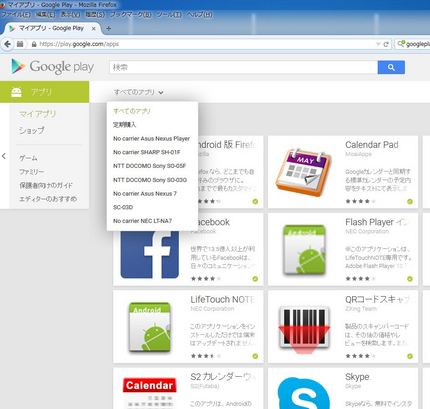
Task: Click the Google Play logo
Action: click(x=52, y=66)
